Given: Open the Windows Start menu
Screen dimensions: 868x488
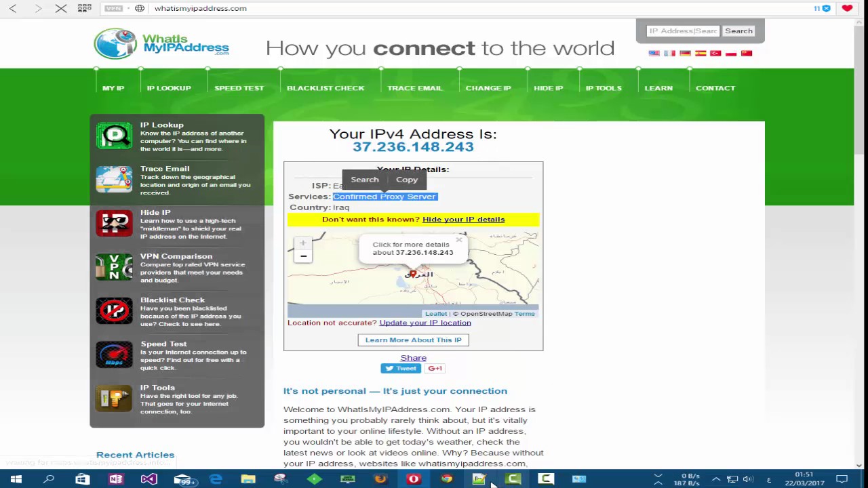Looking at the screenshot, I should point(16,479).
